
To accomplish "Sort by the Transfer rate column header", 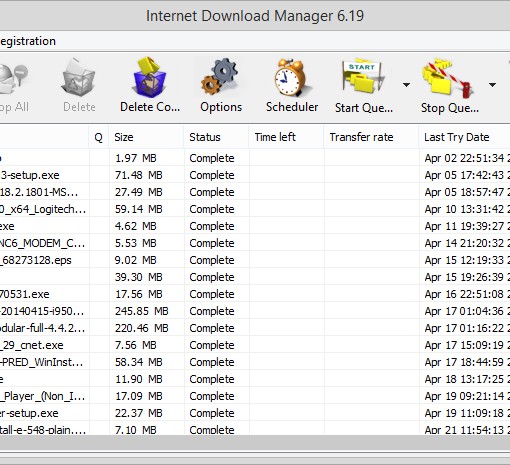I will 371,137.
